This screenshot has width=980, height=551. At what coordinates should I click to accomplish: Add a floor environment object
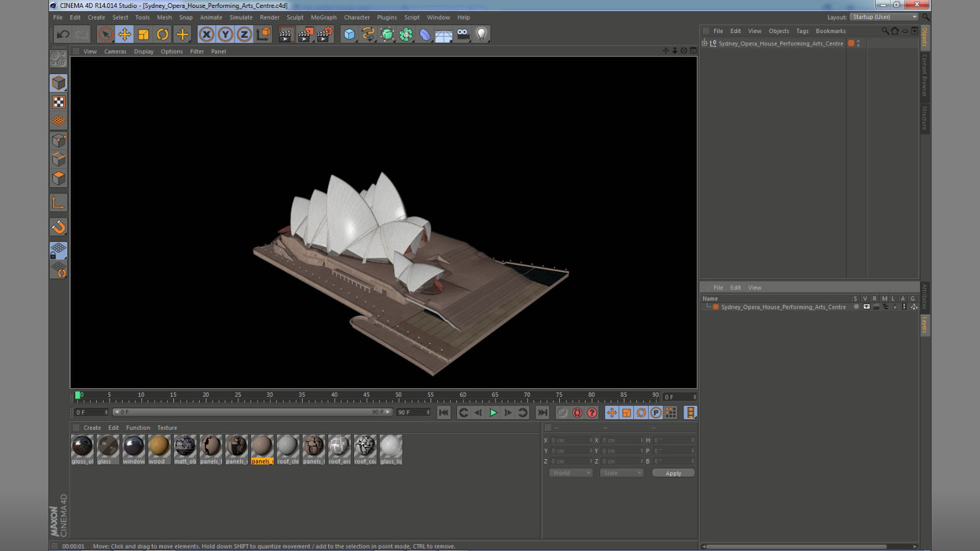(444, 34)
